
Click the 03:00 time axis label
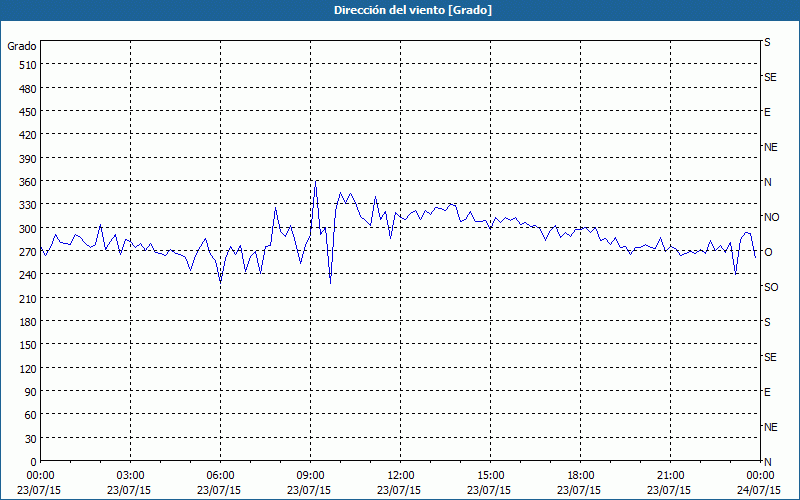[130, 476]
